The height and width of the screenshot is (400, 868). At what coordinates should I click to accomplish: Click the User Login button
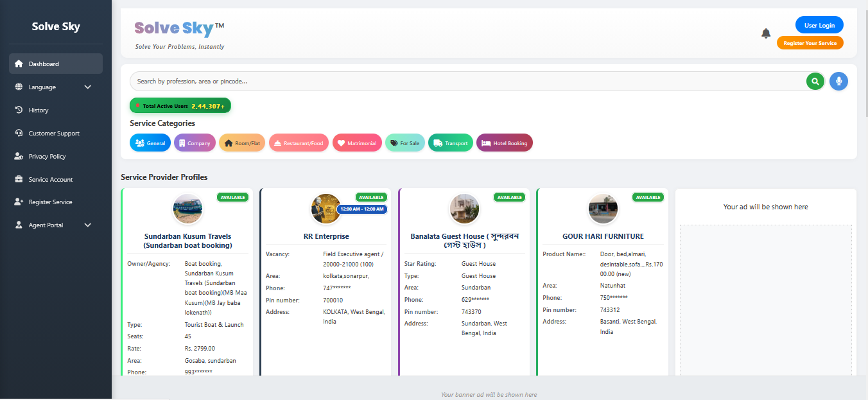point(819,25)
